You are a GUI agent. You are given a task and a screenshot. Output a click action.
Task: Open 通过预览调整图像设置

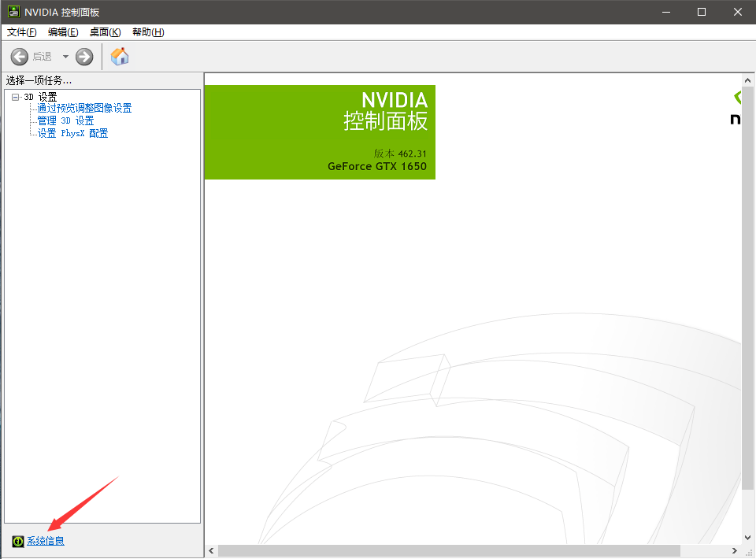pyautogui.click(x=84, y=108)
